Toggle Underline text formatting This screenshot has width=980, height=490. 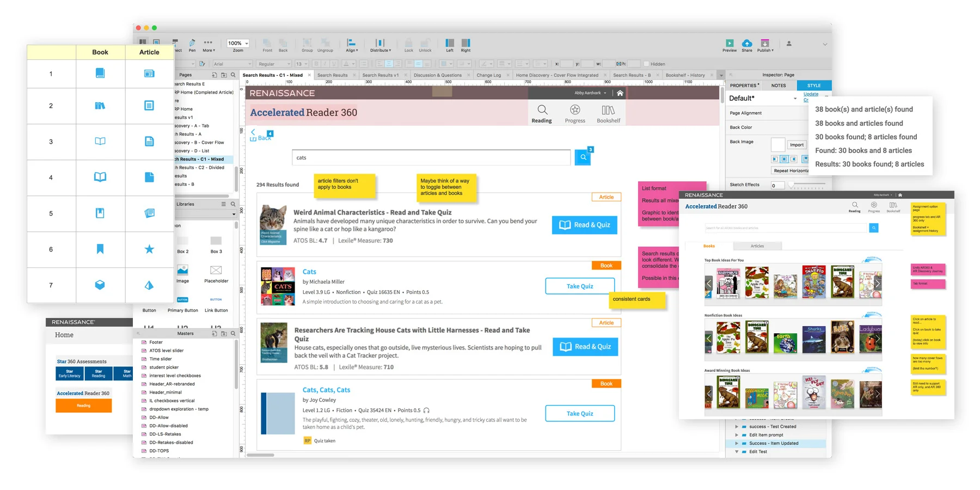[x=333, y=64]
